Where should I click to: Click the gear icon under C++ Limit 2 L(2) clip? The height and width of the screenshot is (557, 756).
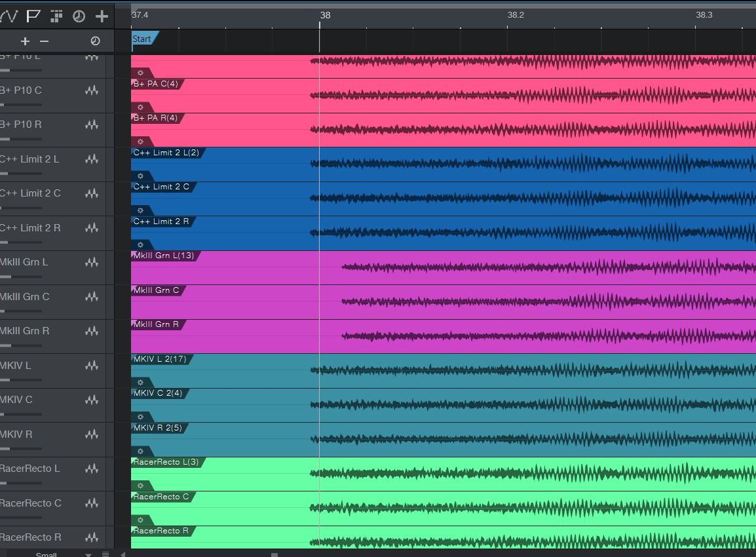[x=140, y=176]
